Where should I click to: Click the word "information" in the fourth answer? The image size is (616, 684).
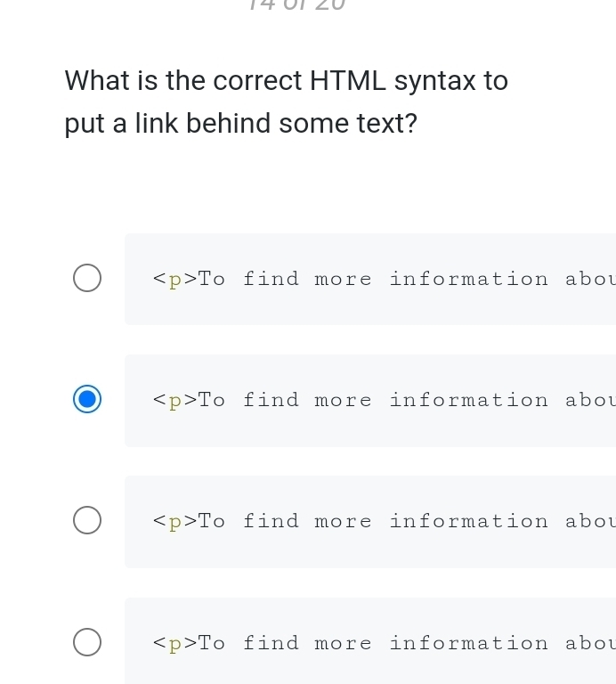point(468,642)
